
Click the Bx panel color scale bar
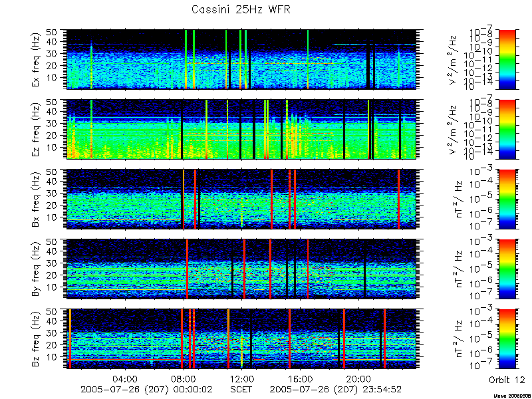[507, 199]
